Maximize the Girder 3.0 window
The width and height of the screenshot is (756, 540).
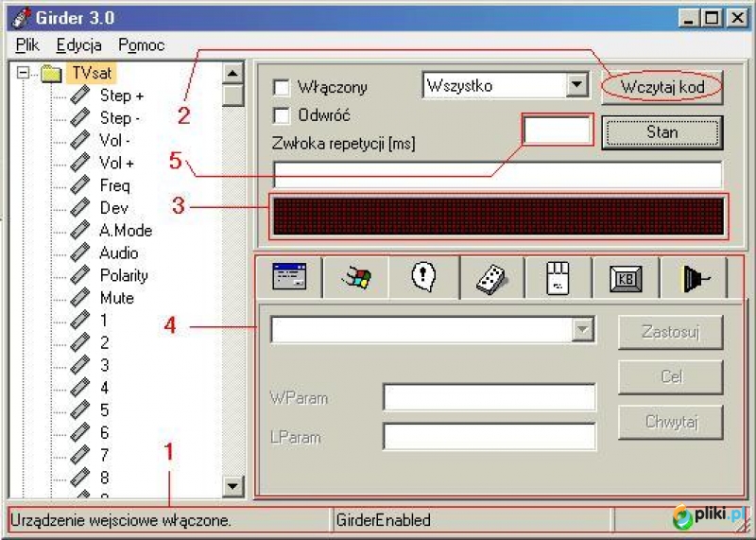(x=713, y=18)
